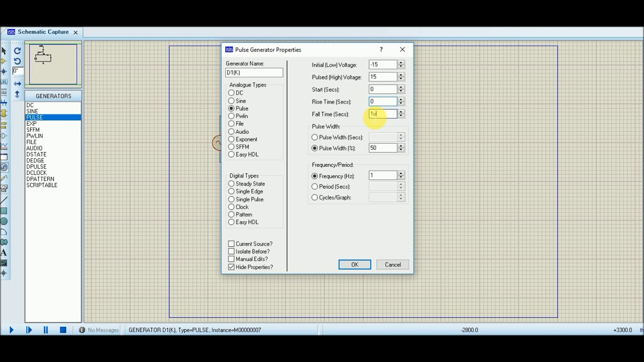The width and height of the screenshot is (644, 362).
Task: Select the Generator Mode tool
Action: [x=4, y=167]
